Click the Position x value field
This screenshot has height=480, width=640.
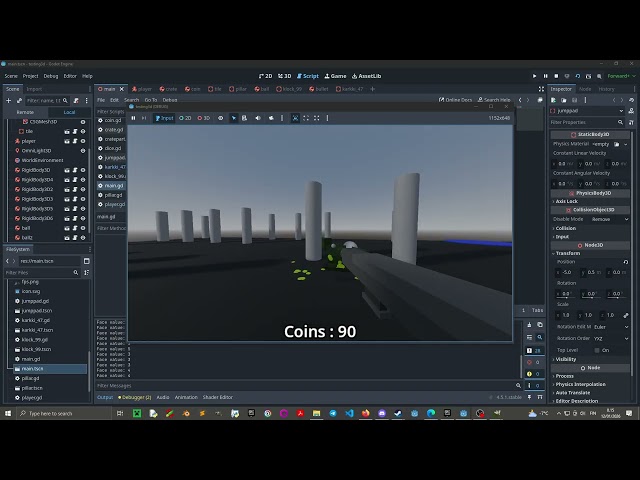click(x=566, y=272)
